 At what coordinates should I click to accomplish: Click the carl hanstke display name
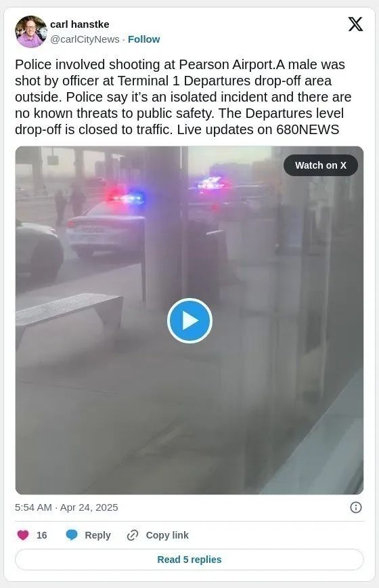80,24
